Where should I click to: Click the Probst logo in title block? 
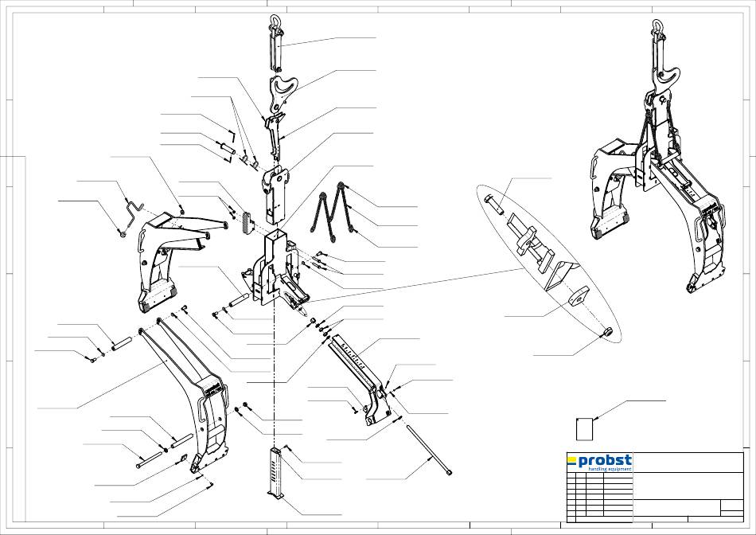[599, 462]
